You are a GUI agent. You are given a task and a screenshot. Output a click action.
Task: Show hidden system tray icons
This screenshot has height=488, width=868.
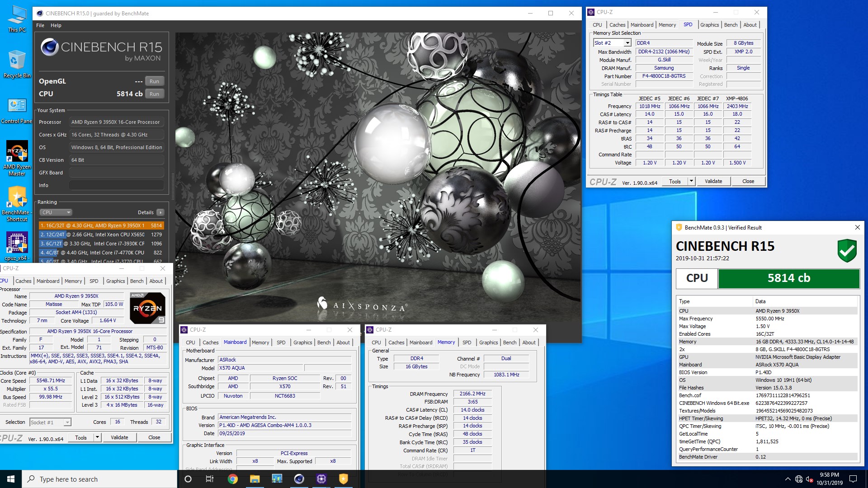pyautogui.click(x=788, y=479)
